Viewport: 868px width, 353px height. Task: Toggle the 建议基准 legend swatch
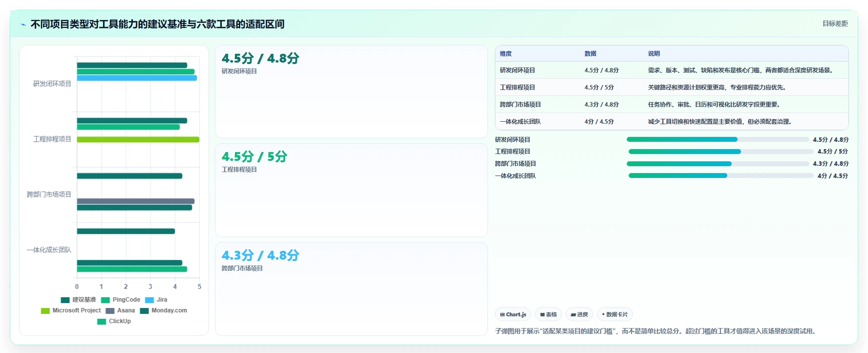(65, 300)
